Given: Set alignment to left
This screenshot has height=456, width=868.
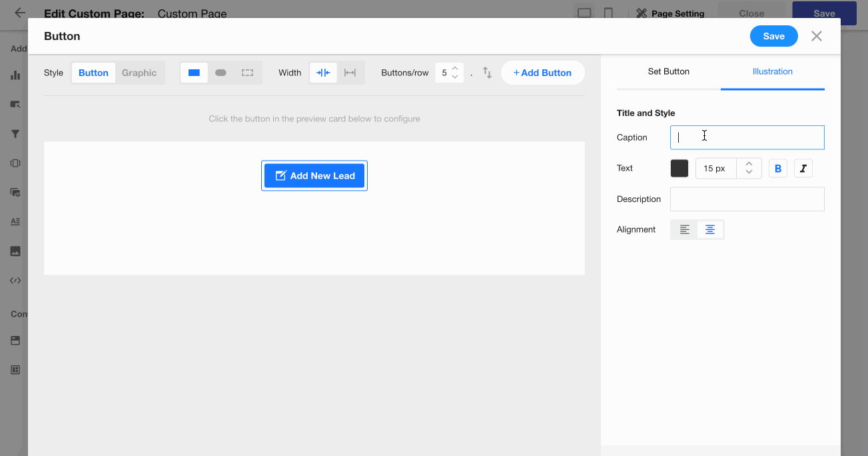Looking at the screenshot, I should click(x=684, y=229).
